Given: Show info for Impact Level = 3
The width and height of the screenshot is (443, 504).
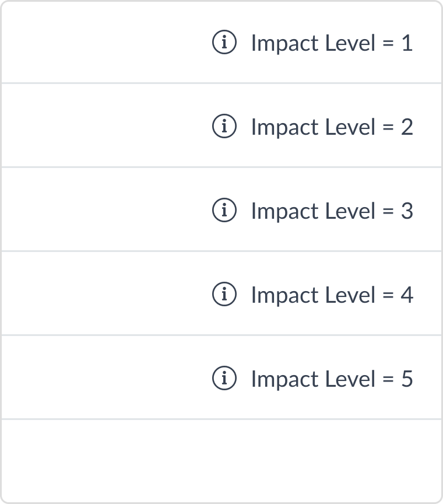Looking at the screenshot, I should click(x=224, y=211).
